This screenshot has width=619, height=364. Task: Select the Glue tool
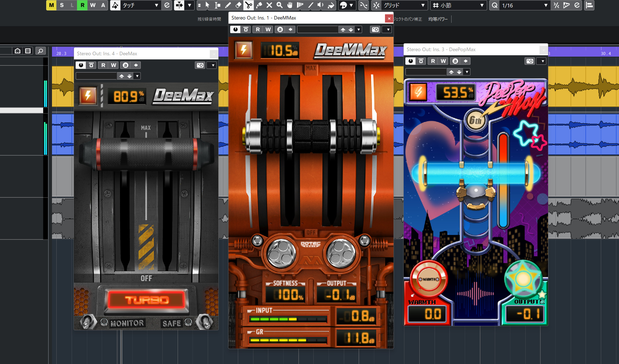point(259,5)
